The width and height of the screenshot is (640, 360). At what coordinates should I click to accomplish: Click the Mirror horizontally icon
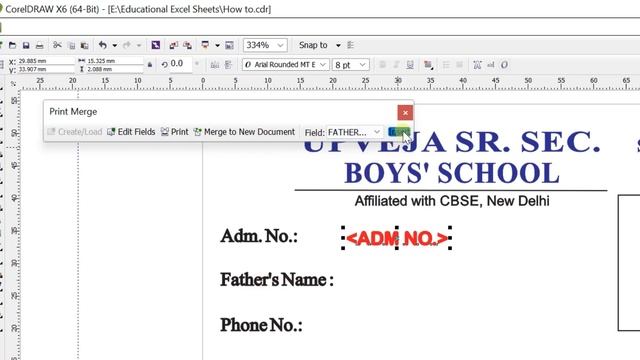coord(214,65)
